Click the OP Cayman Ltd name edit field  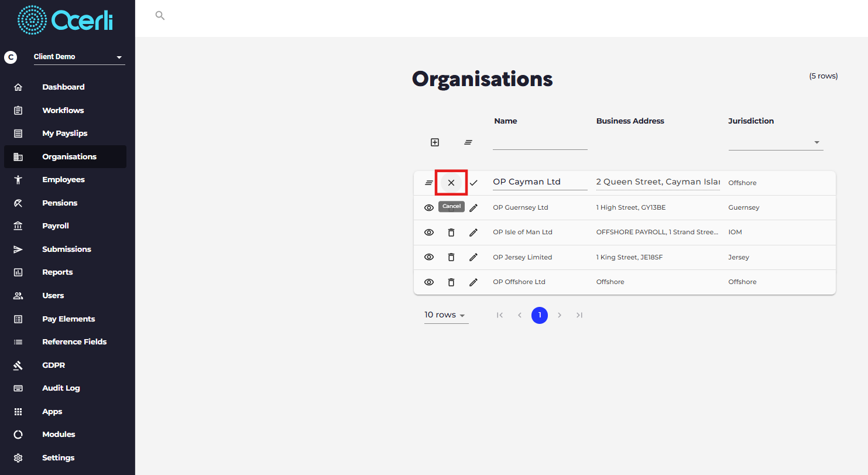(540, 182)
